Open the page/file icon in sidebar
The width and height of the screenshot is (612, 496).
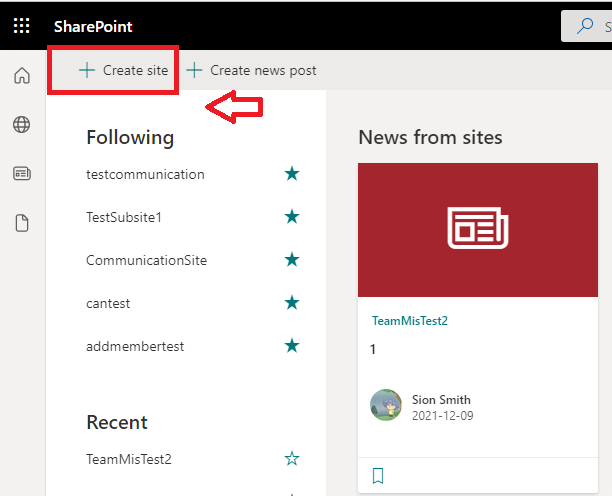(x=22, y=223)
